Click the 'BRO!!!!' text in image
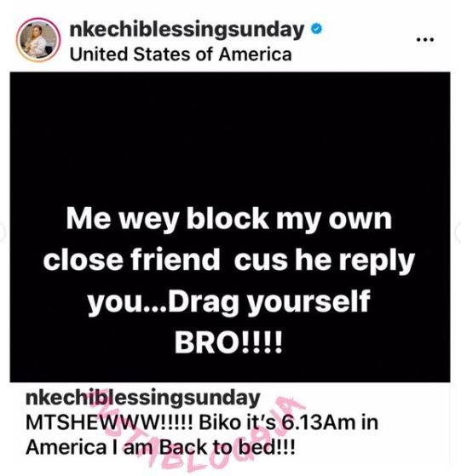This screenshot has width=461, height=476. [228, 342]
